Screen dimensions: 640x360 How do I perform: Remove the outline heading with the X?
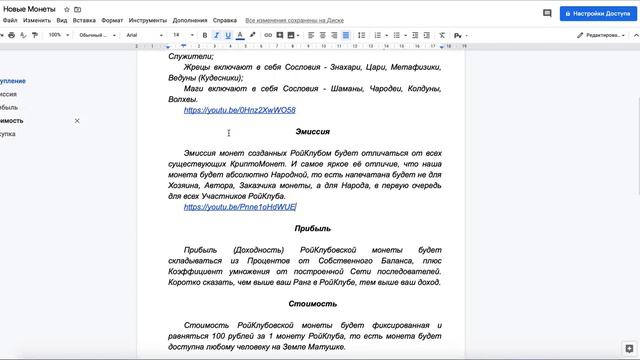(x=77, y=121)
